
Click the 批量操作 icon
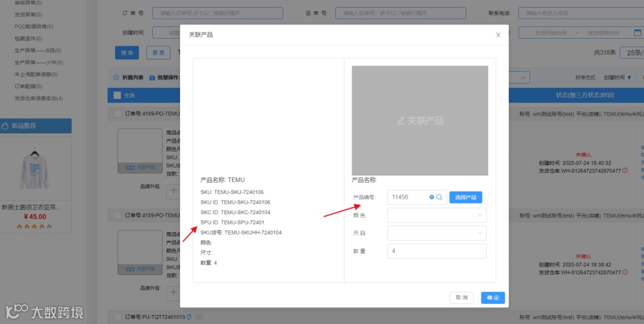click(x=152, y=78)
